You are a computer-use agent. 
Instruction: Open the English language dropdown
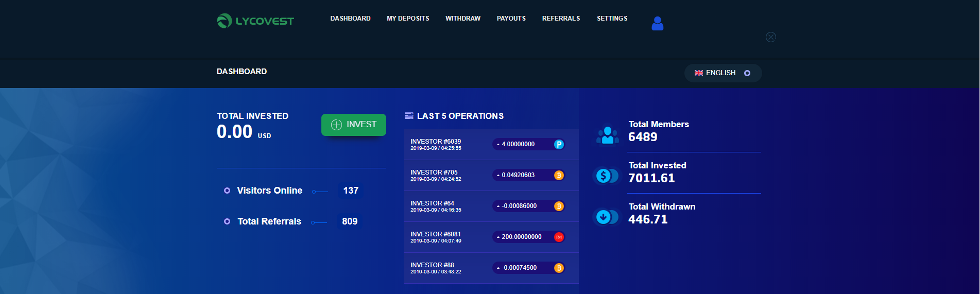click(x=723, y=73)
